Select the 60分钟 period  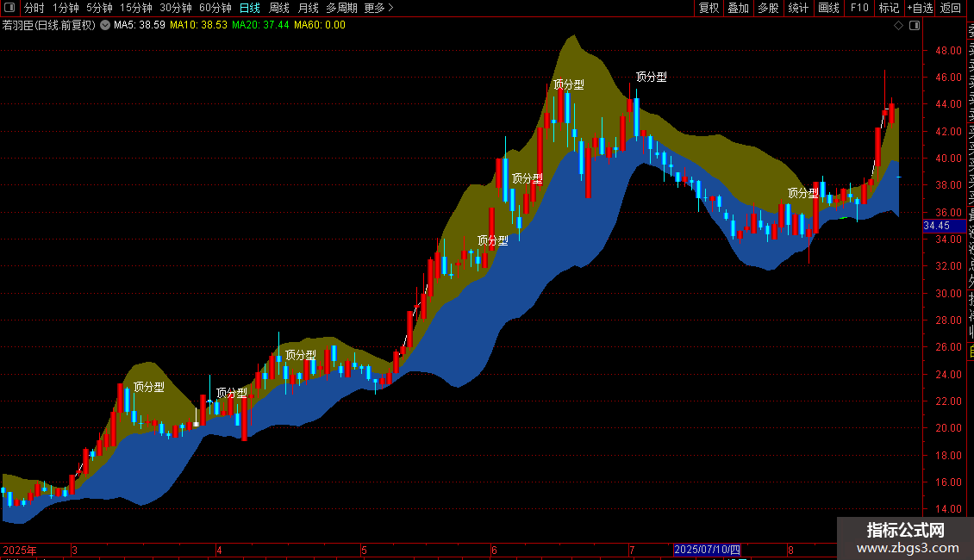215,8
